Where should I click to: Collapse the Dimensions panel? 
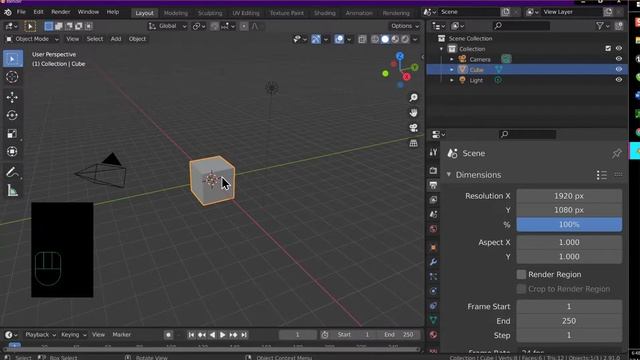449,175
